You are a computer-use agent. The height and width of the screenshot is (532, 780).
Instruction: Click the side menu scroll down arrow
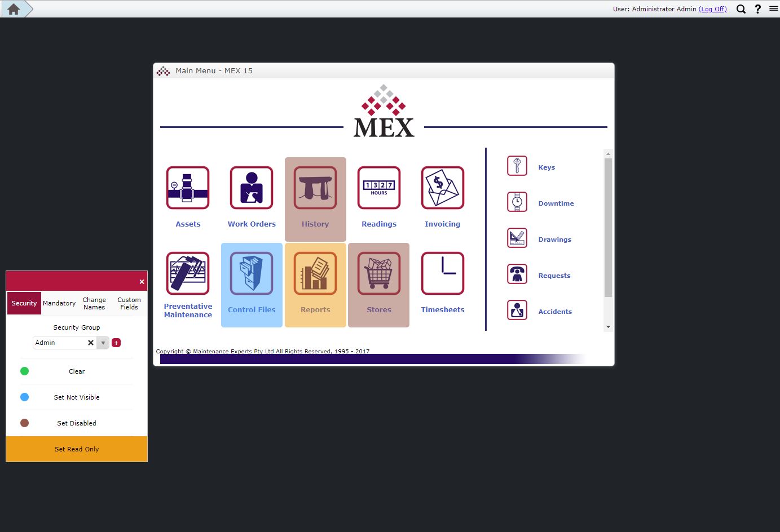point(608,327)
